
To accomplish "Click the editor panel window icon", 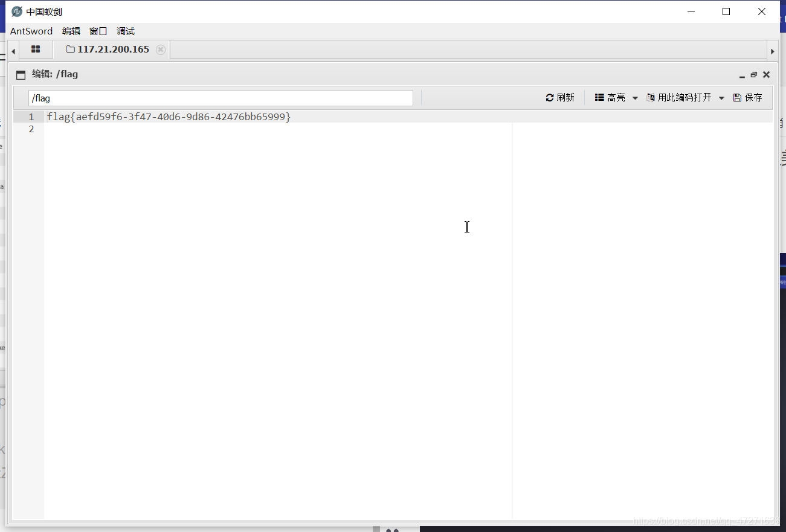I will 21,75.
